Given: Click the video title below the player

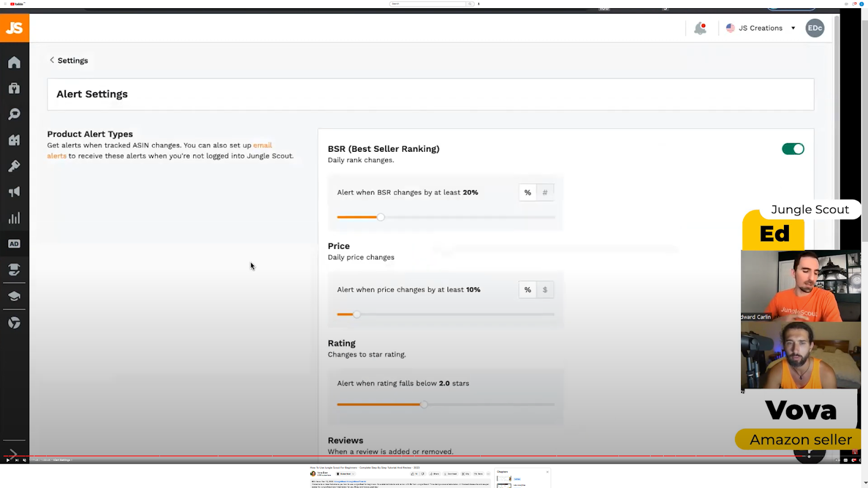Looking at the screenshot, I should (365, 467).
